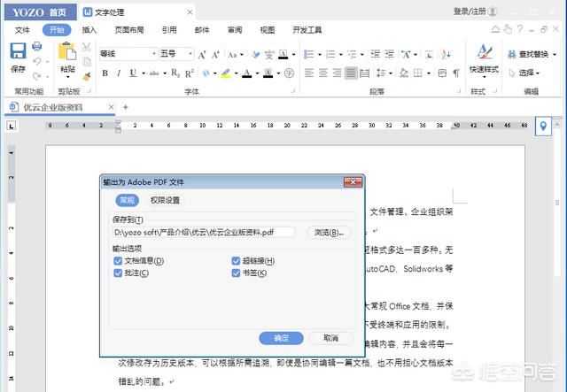
Task: Uncheck the 超链接(H) checkbox
Action: pos(236,261)
